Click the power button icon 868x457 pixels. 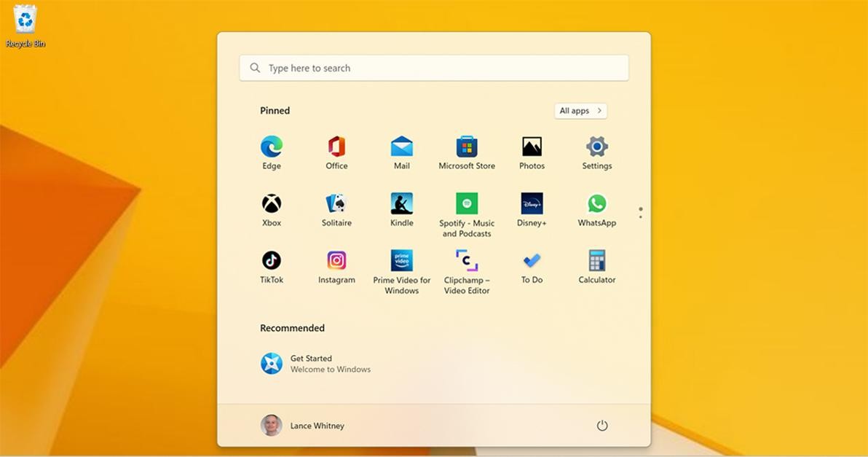pos(601,426)
